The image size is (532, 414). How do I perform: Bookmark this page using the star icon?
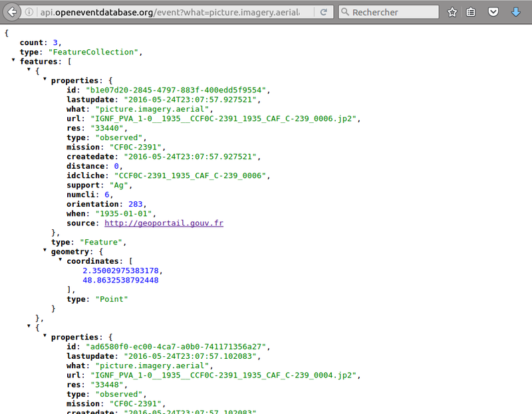tap(452, 11)
